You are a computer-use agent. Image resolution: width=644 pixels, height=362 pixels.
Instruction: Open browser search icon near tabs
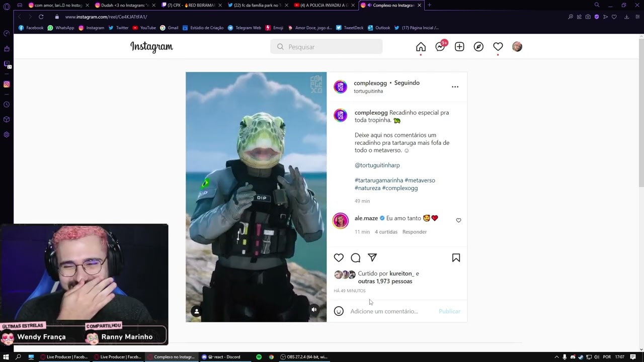click(x=597, y=5)
